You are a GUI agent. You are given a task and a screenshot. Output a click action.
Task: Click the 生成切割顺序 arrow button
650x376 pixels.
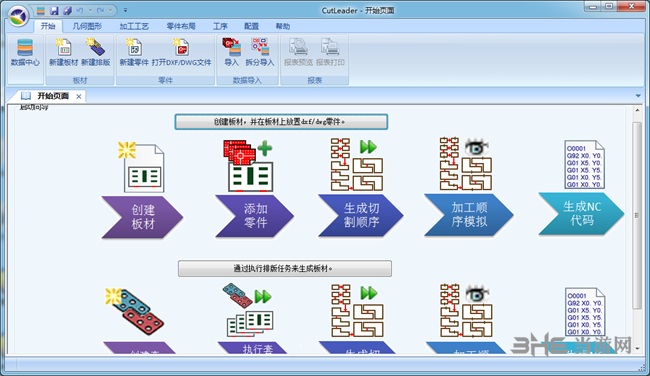pyautogui.click(x=361, y=215)
